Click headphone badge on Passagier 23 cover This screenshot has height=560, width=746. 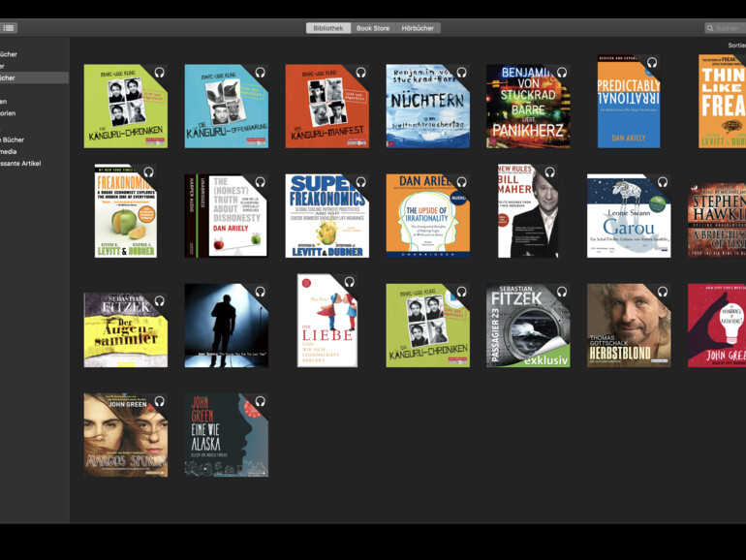coord(562,292)
